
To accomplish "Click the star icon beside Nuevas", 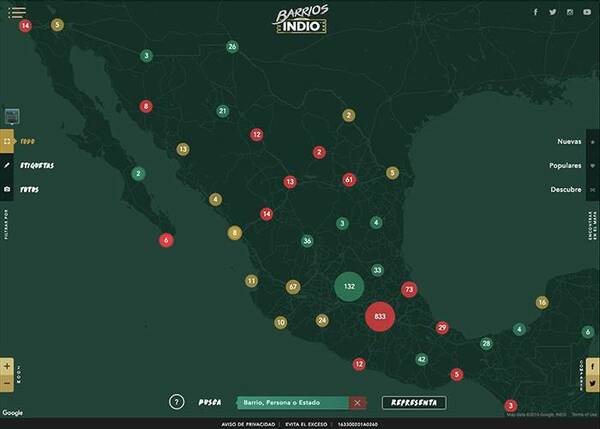I will tap(593, 142).
